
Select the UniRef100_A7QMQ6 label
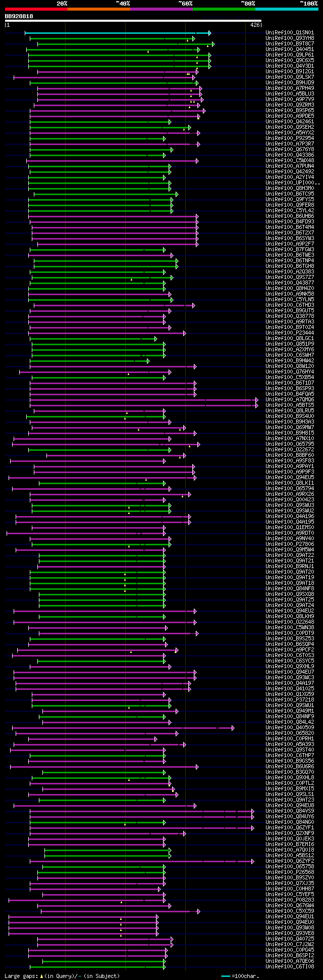(290, 400)
